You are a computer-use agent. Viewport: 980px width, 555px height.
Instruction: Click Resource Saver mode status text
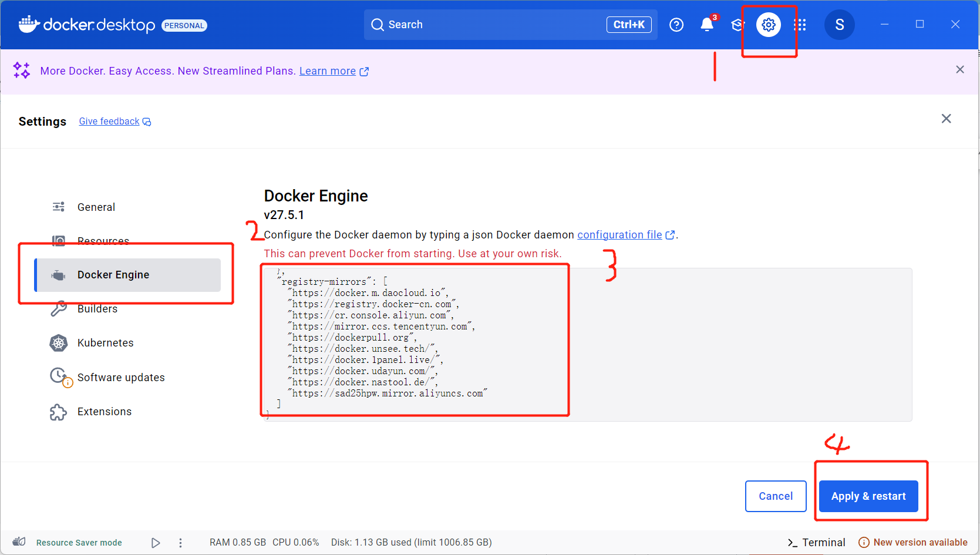79,543
